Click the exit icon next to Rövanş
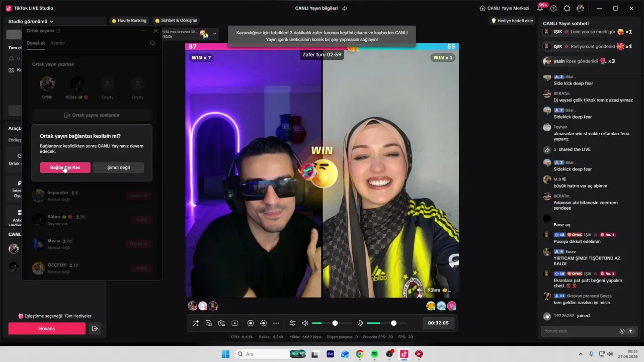This screenshot has height=362, width=644. point(95,329)
